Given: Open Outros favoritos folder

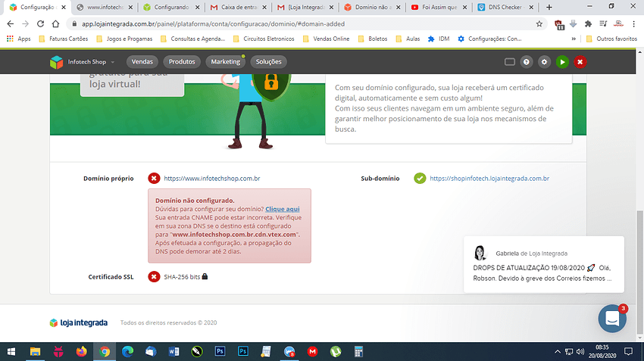Looking at the screenshot, I should tap(611, 39).
